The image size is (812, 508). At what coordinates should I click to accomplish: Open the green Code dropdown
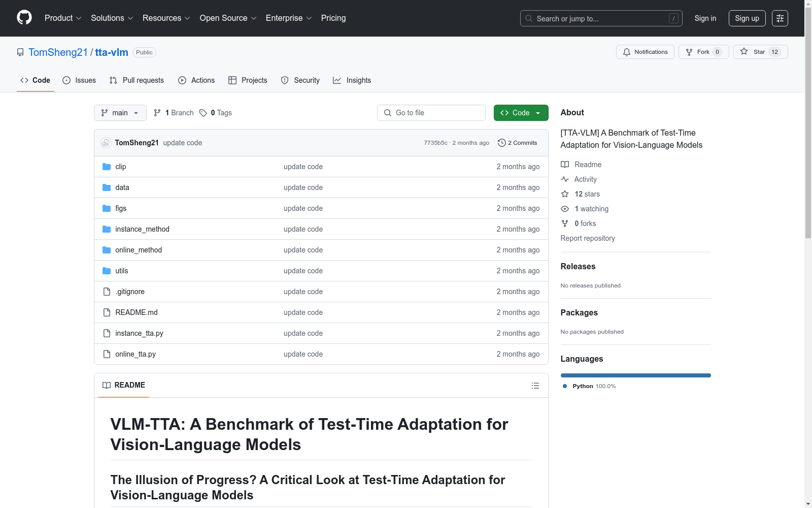(x=521, y=113)
